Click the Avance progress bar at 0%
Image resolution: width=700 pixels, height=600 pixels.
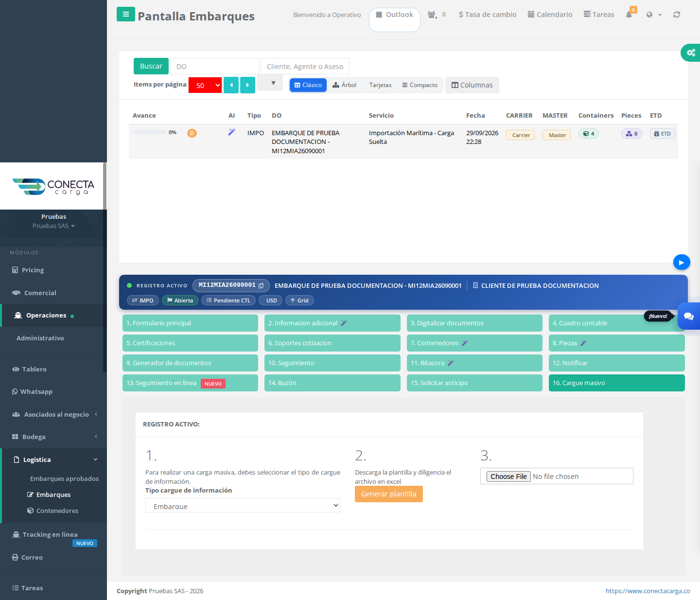tap(149, 132)
